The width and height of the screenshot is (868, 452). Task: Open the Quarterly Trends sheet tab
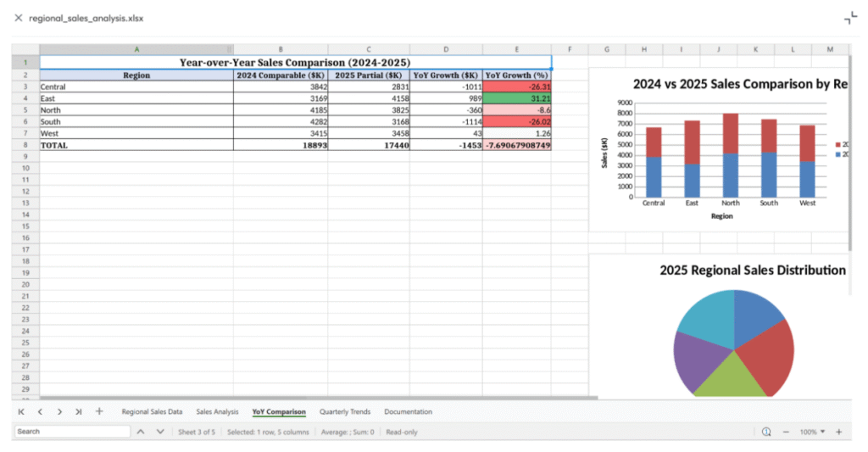click(x=345, y=411)
